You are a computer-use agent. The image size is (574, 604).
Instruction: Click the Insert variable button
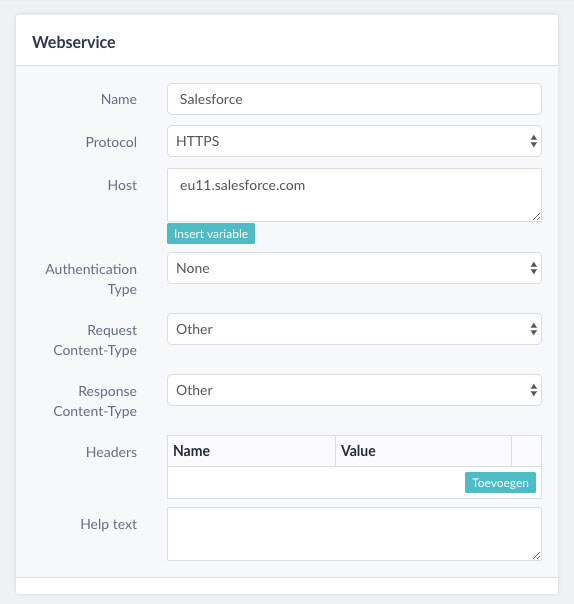[x=211, y=233]
